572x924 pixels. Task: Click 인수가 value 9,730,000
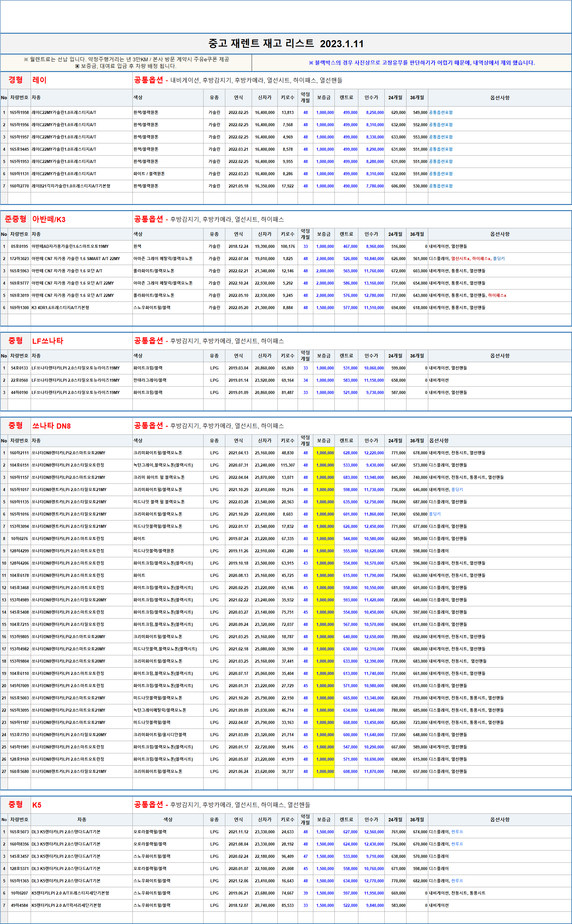point(375,392)
